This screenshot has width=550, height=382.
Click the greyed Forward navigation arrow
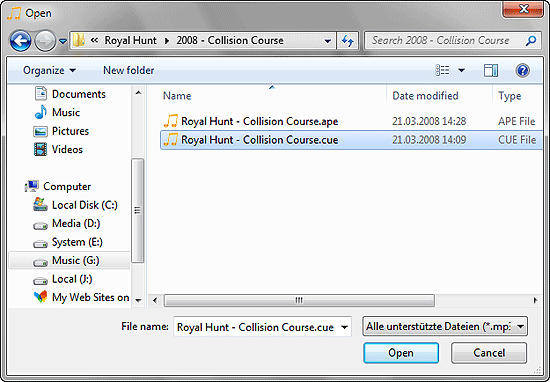click(x=45, y=41)
